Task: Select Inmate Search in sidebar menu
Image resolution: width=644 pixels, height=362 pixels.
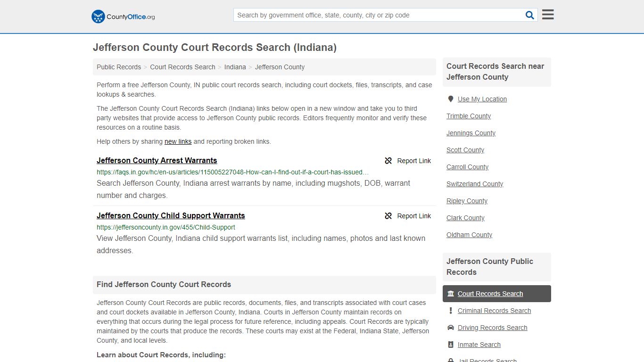Action: click(x=479, y=345)
